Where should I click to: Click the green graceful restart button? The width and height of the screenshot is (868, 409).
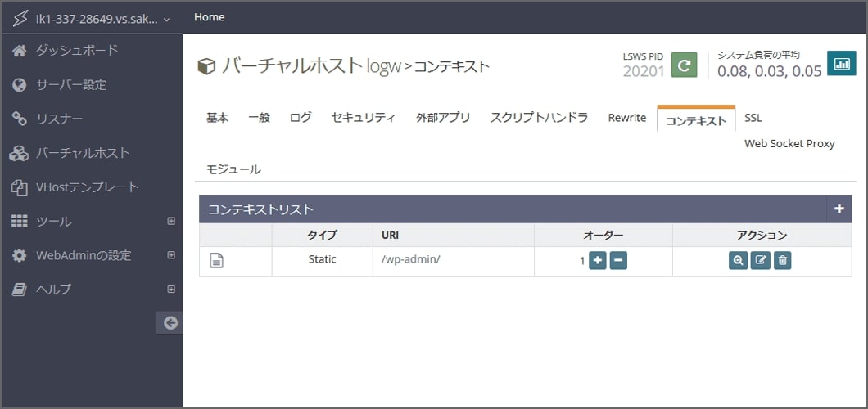pyautogui.click(x=685, y=65)
